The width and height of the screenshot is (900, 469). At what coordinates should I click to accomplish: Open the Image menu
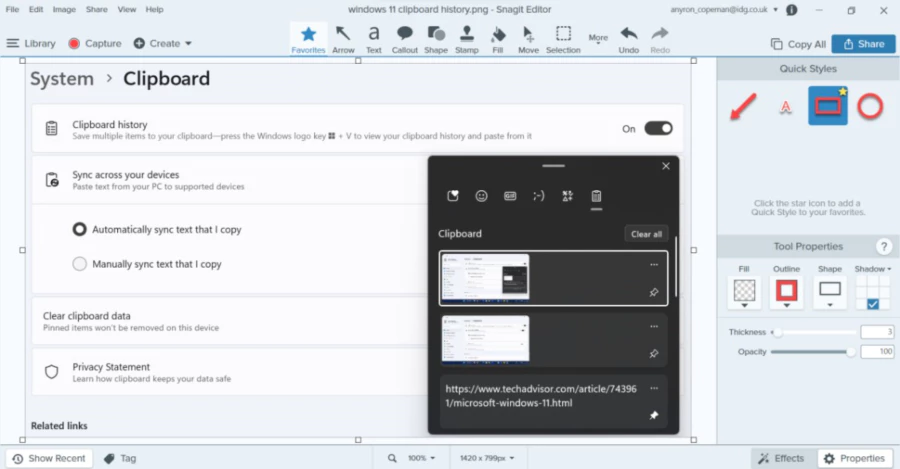(64, 9)
